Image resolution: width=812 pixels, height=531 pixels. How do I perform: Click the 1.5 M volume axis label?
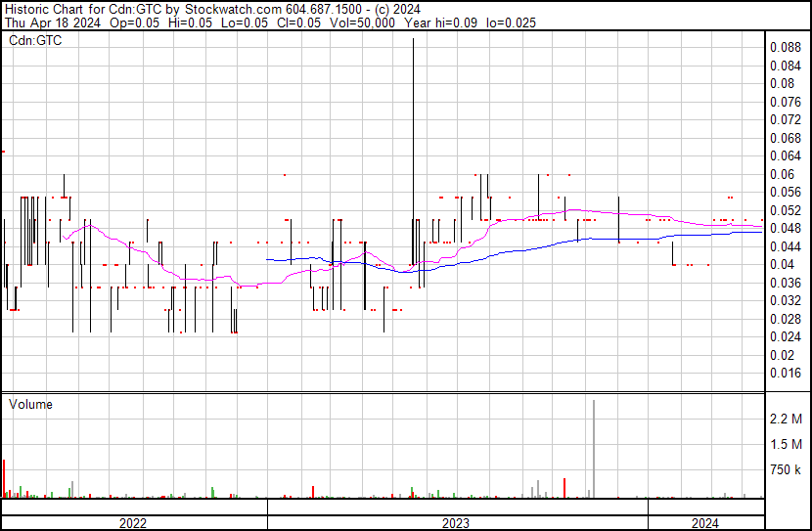click(786, 445)
